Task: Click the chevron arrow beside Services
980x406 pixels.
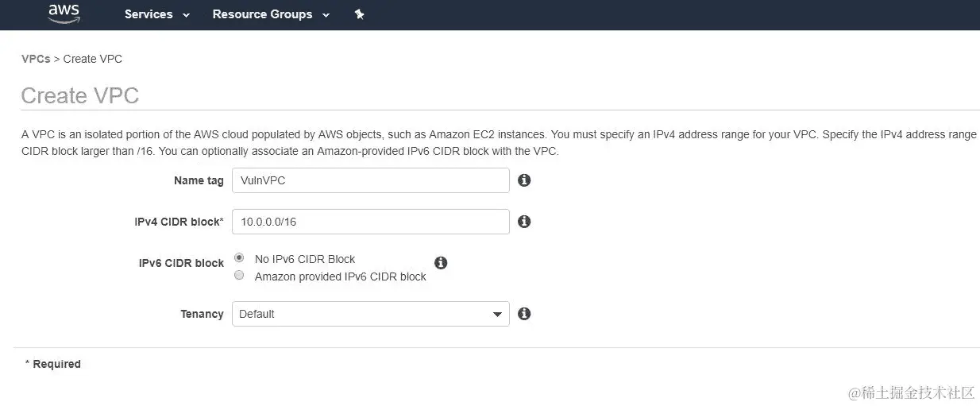Action: click(186, 15)
